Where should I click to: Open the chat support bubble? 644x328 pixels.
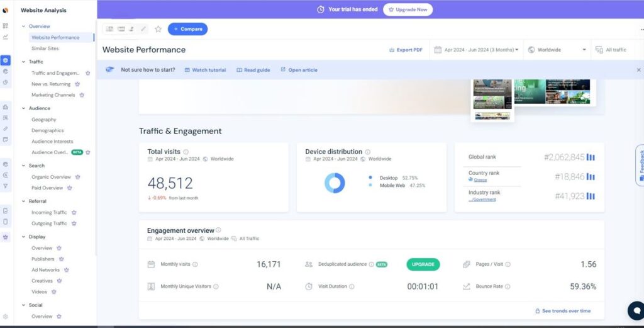pyautogui.click(x=637, y=310)
